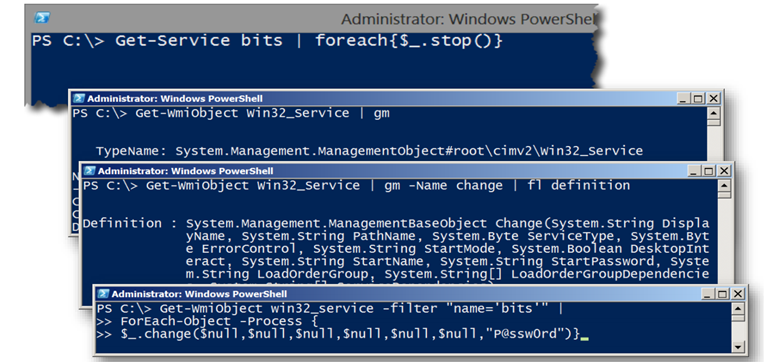Close the win32_service -filter PowerShell window
The image size is (764, 362).
pos(738,294)
